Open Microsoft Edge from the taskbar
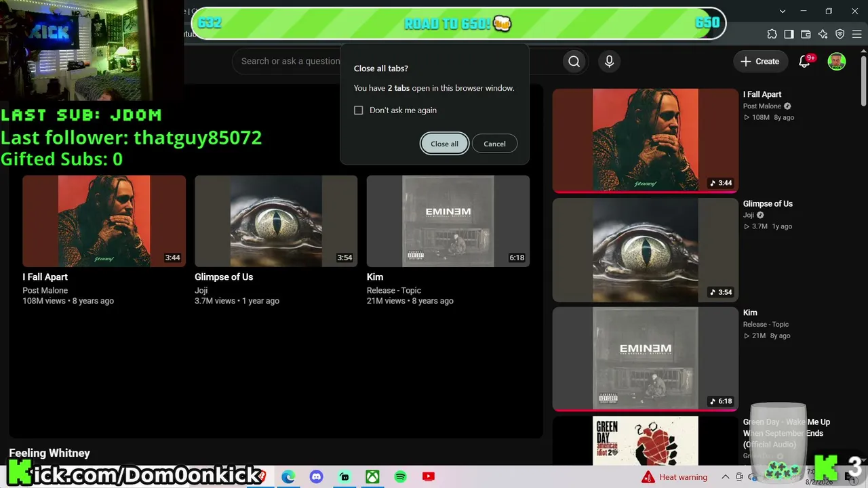The height and width of the screenshot is (488, 868). (x=288, y=477)
